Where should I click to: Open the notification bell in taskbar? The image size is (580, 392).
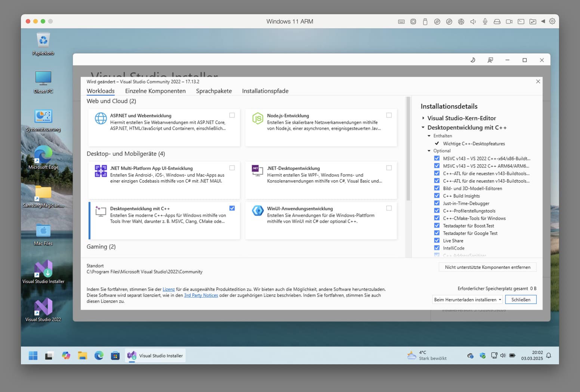point(549,355)
